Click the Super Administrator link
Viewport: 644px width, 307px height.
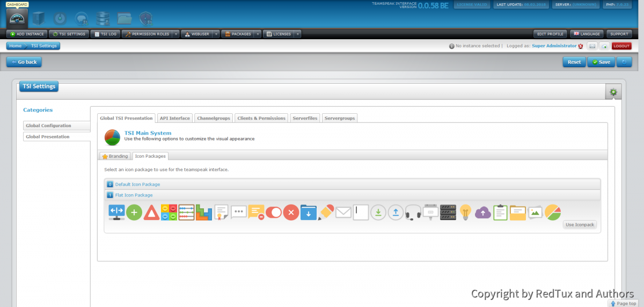554,46
